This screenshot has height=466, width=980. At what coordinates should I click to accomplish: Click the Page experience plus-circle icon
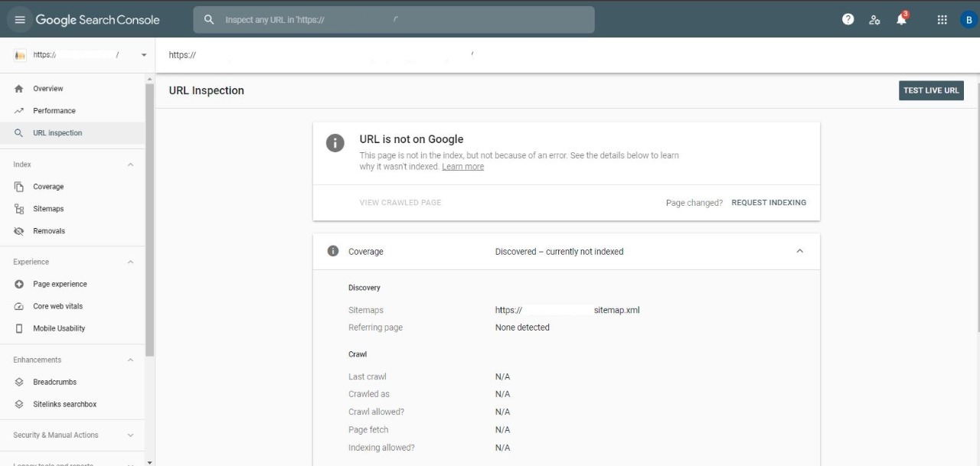tap(19, 284)
